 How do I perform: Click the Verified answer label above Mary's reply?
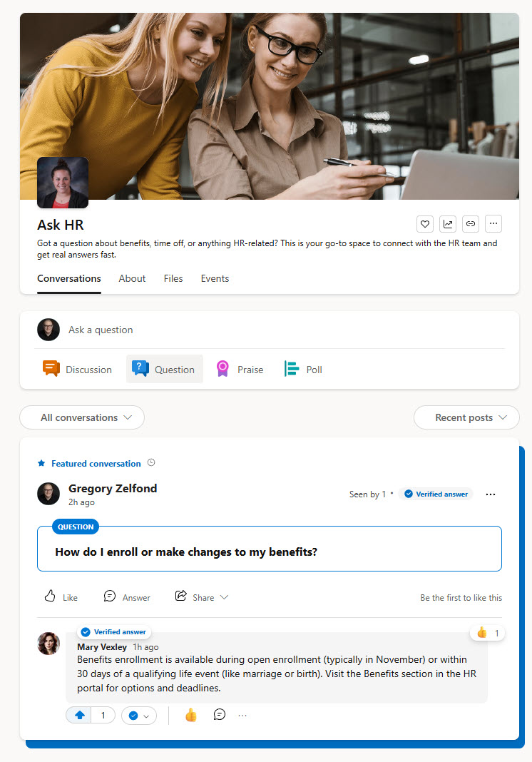114,631
